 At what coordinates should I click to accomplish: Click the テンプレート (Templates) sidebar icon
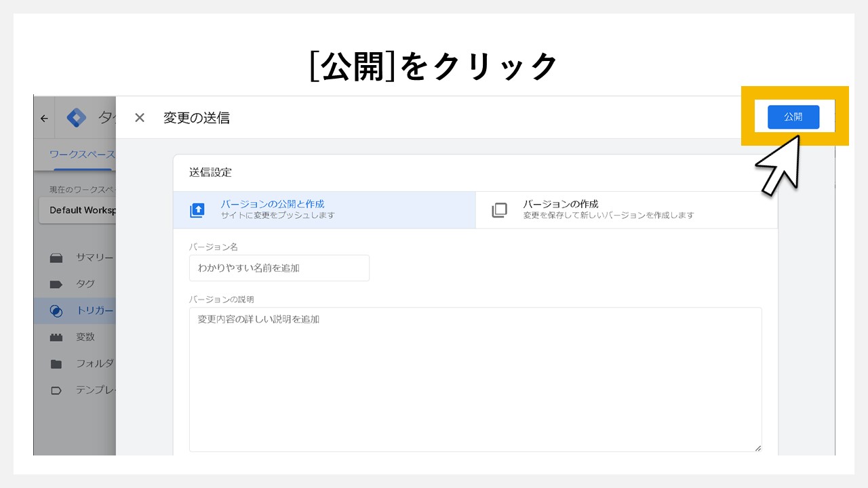[58, 390]
